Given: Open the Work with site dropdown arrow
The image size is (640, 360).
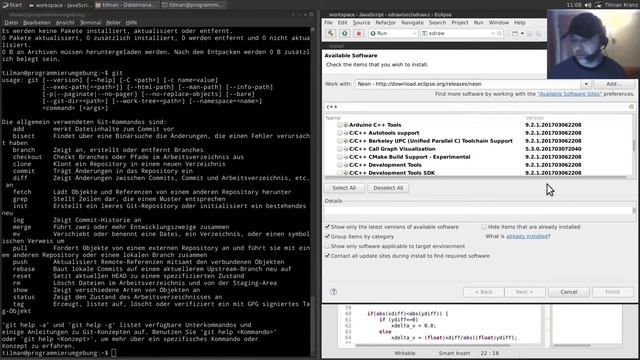Looking at the screenshot, I should pyautogui.click(x=586, y=84).
